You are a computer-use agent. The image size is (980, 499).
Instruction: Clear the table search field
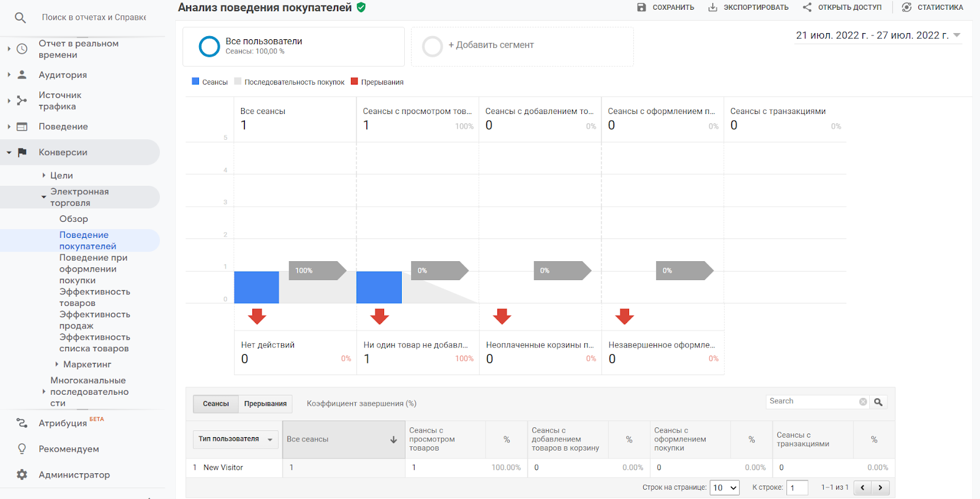(863, 402)
